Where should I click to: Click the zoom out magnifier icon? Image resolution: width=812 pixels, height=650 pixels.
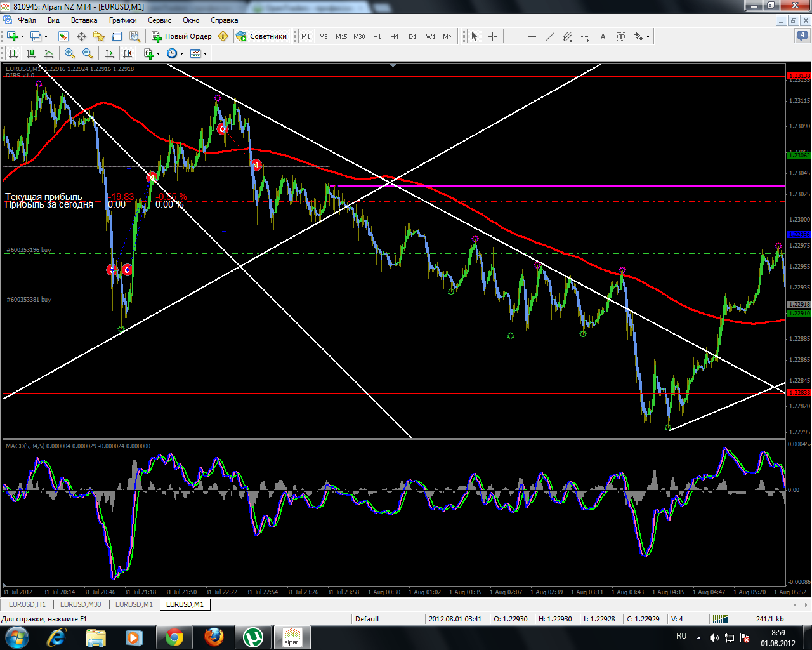(x=88, y=53)
